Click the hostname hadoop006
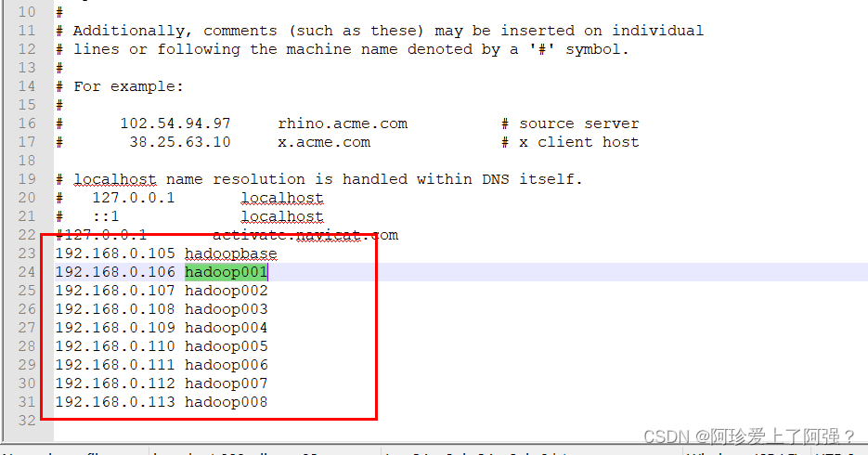This screenshot has height=455, width=868. [x=227, y=365]
